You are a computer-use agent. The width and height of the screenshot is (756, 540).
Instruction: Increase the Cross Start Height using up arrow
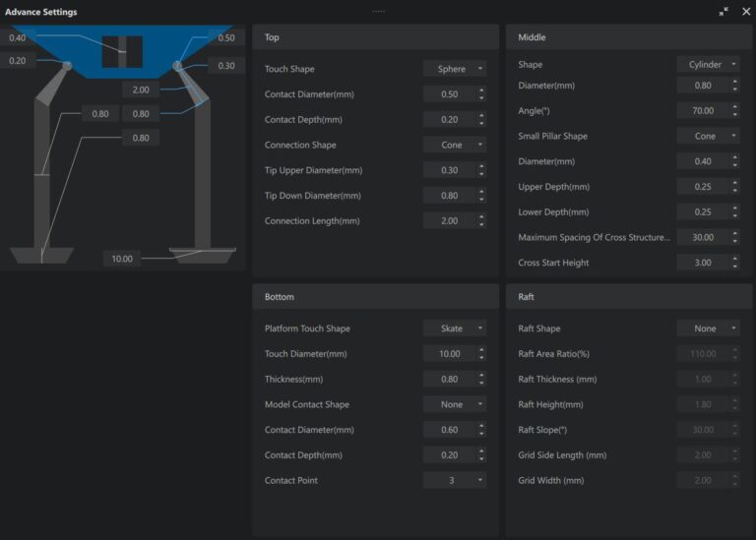(x=734, y=259)
